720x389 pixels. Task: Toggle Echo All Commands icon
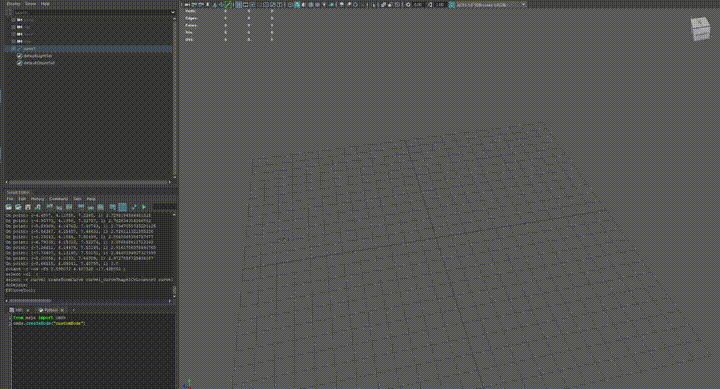coord(112,207)
